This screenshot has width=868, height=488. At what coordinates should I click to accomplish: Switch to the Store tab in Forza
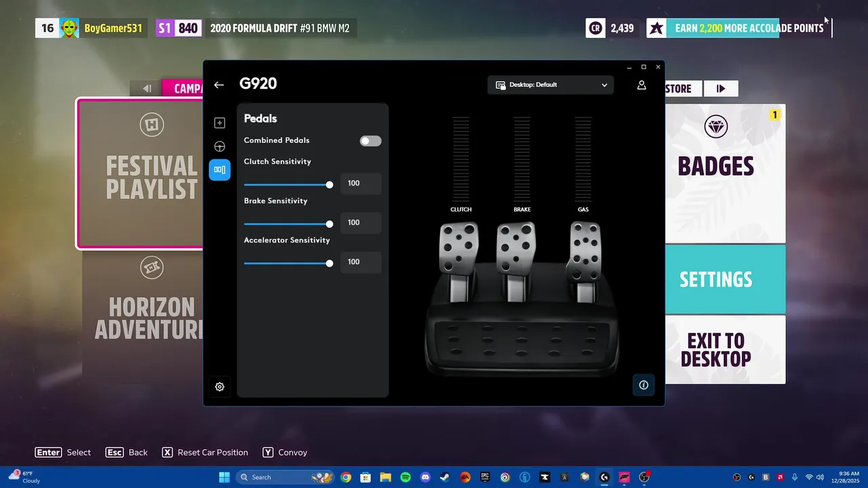[683, 88]
